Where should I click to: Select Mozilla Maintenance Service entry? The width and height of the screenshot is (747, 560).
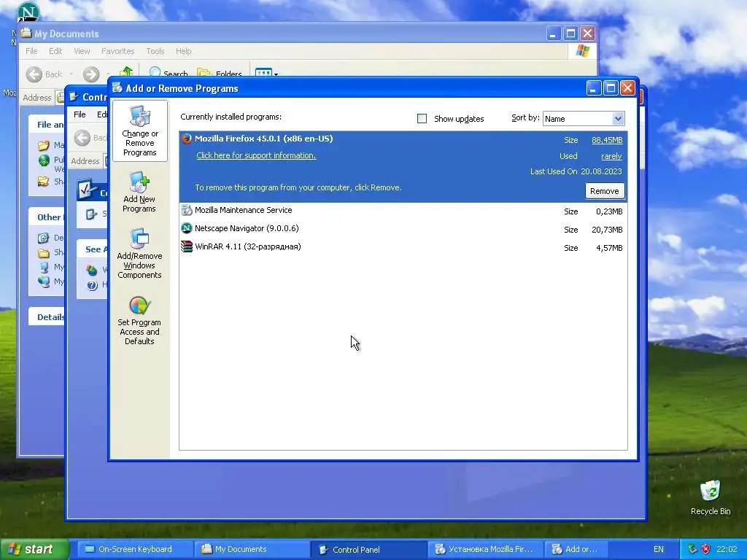coord(403,211)
